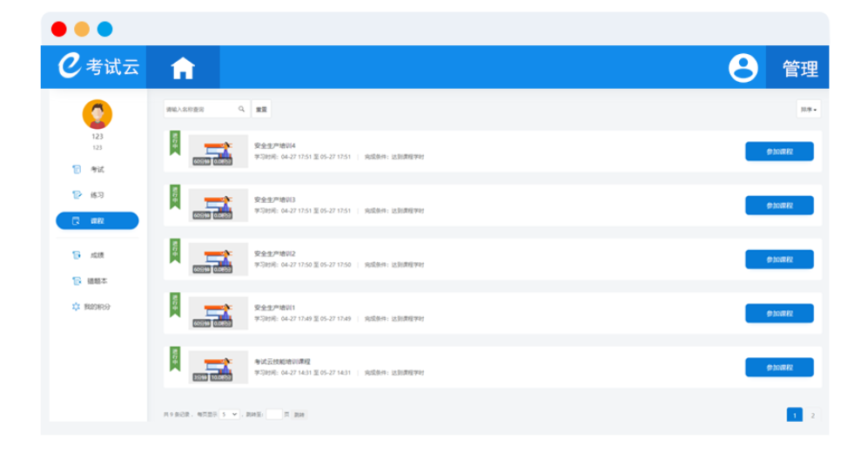Image resolution: width=868 pixels, height=467 pixels.
Task: Open the 安全生产培训2 course thumbnail
Action: 218,260
